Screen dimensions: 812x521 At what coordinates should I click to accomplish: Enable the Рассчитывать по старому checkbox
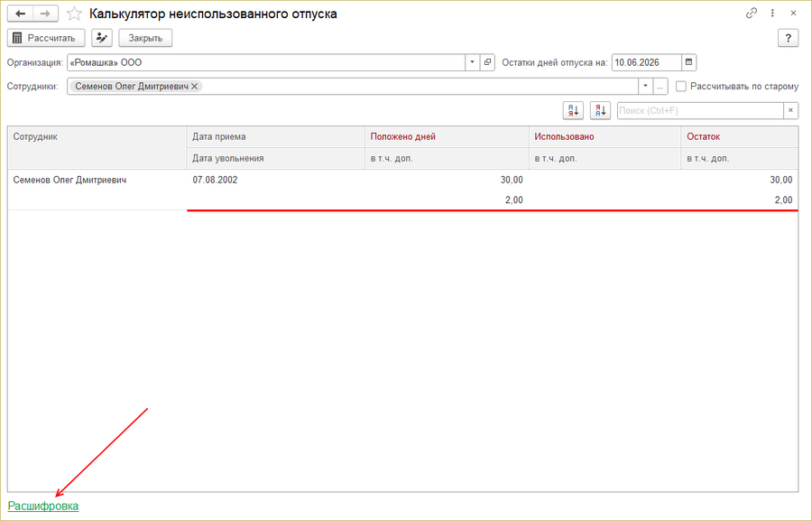[681, 87]
